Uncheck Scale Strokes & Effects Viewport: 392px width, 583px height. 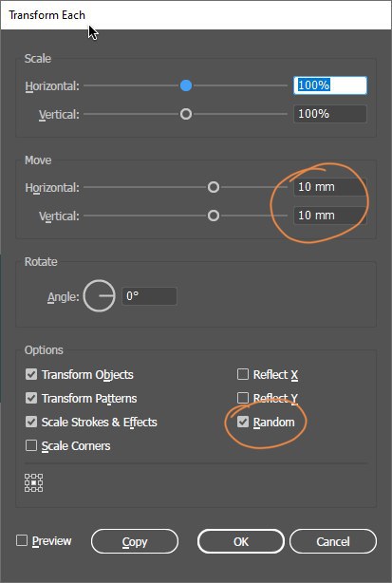(x=31, y=422)
